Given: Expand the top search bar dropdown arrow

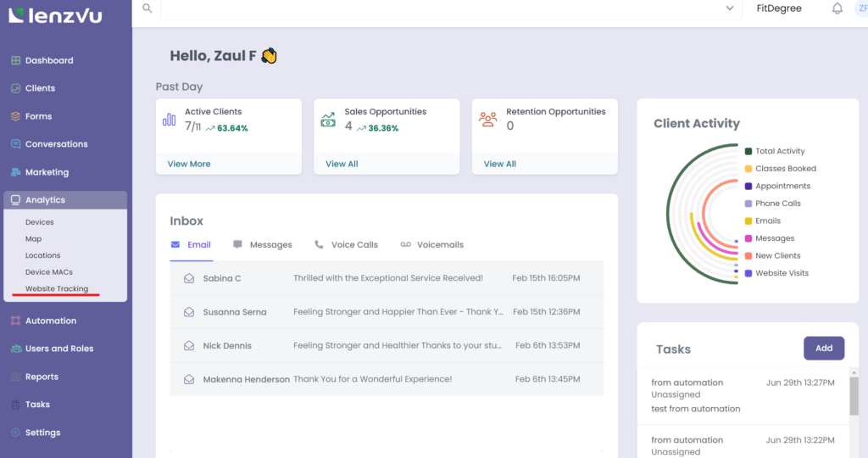Looking at the screenshot, I should click(729, 8).
